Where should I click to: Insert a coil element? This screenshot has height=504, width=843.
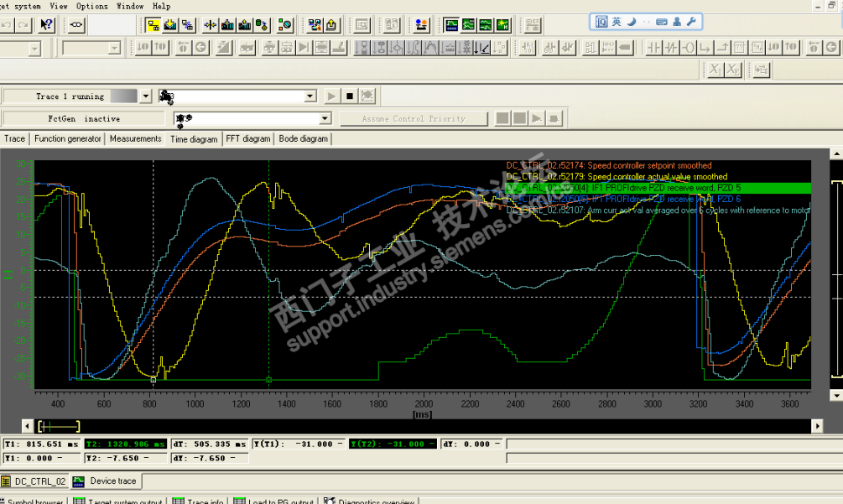(x=688, y=48)
